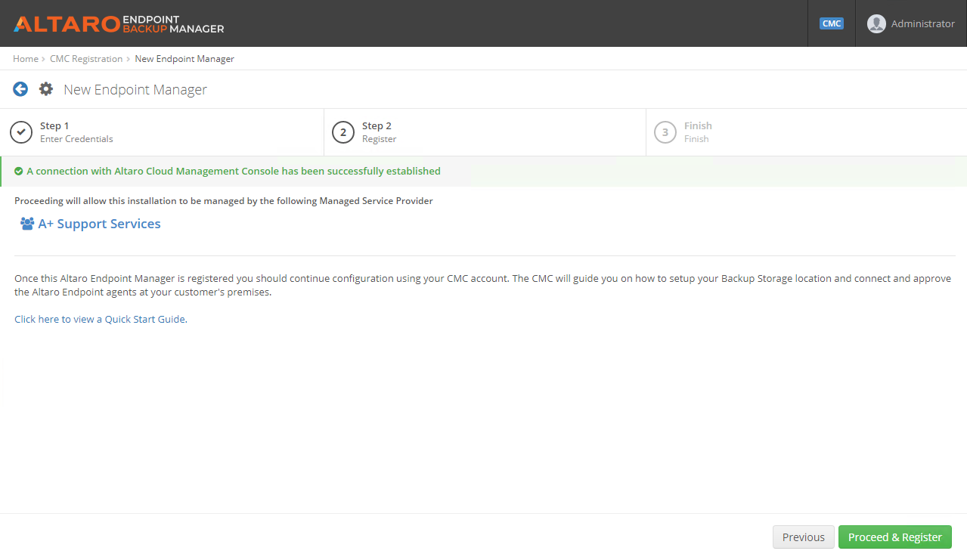Click the connection successfully established message
Viewport: 967px width, 560px height.
tap(234, 172)
